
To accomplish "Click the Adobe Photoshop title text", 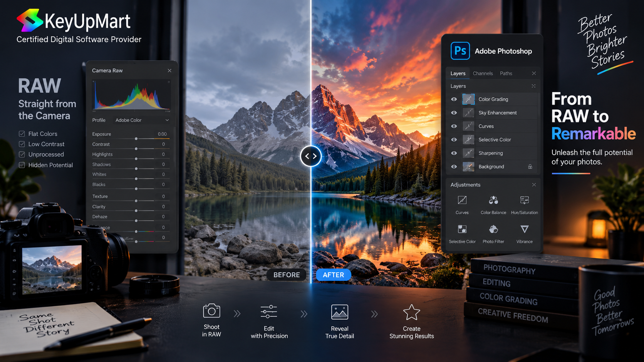I will click(503, 51).
